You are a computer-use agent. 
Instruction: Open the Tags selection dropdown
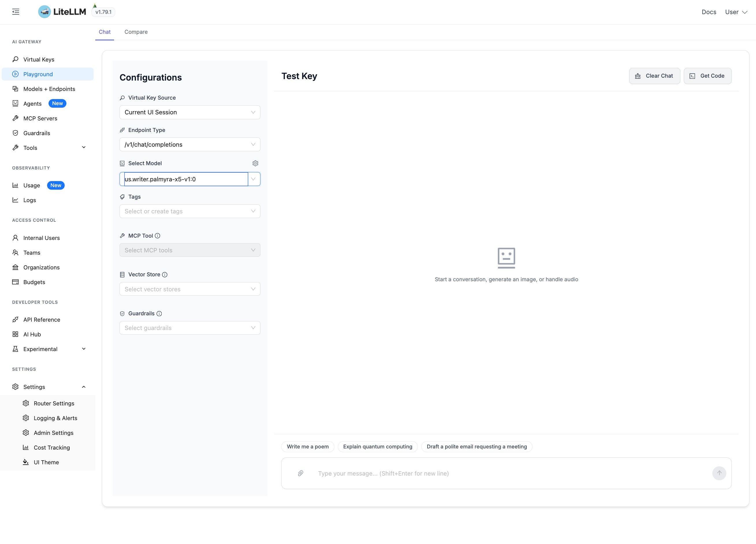pos(190,211)
